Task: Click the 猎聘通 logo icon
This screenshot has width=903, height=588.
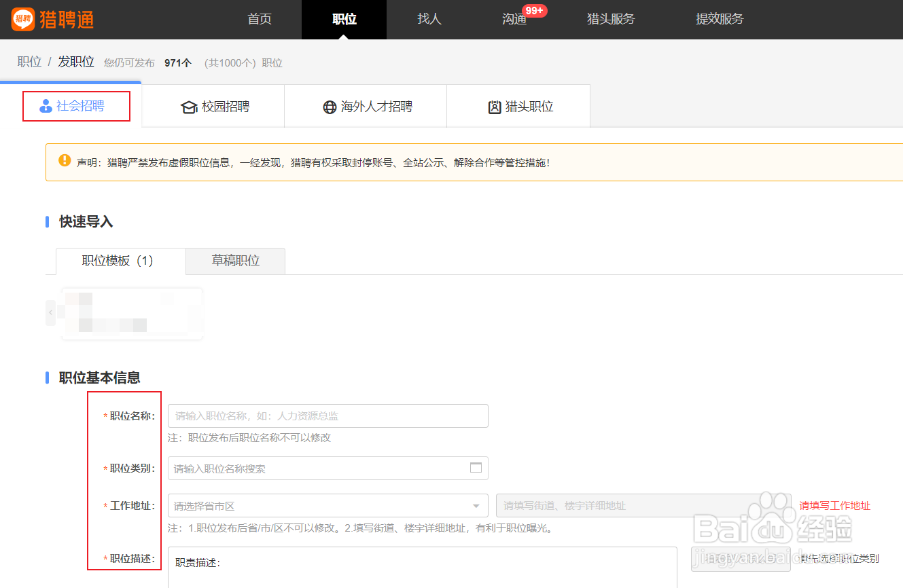Action: click(23, 19)
